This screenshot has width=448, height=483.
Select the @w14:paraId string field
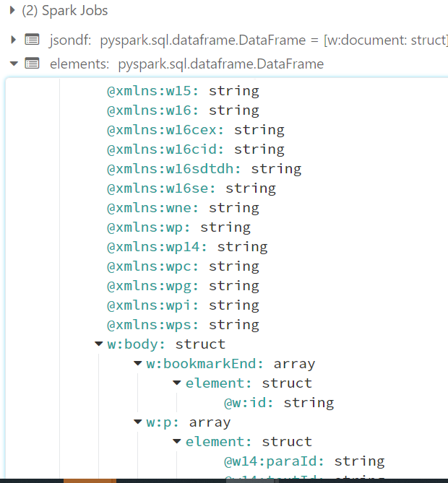point(303,461)
